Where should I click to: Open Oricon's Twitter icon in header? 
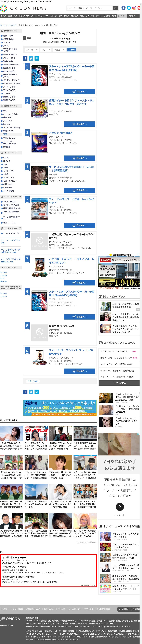pyautogui.click(x=129, y=8)
